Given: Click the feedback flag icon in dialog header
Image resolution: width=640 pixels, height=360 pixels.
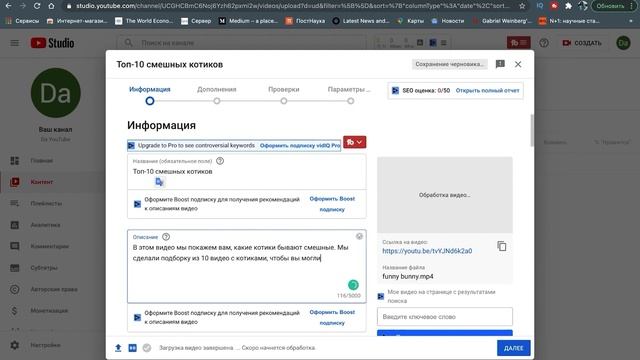Looking at the screenshot, I should (x=500, y=64).
